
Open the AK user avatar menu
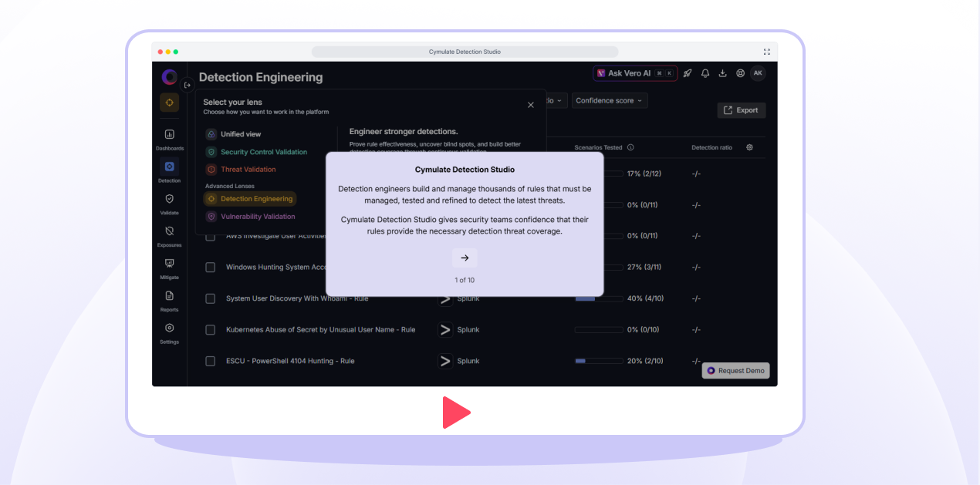tap(758, 73)
